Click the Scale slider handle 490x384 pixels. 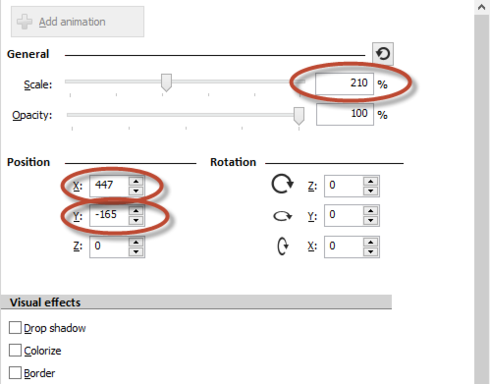coord(166,82)
